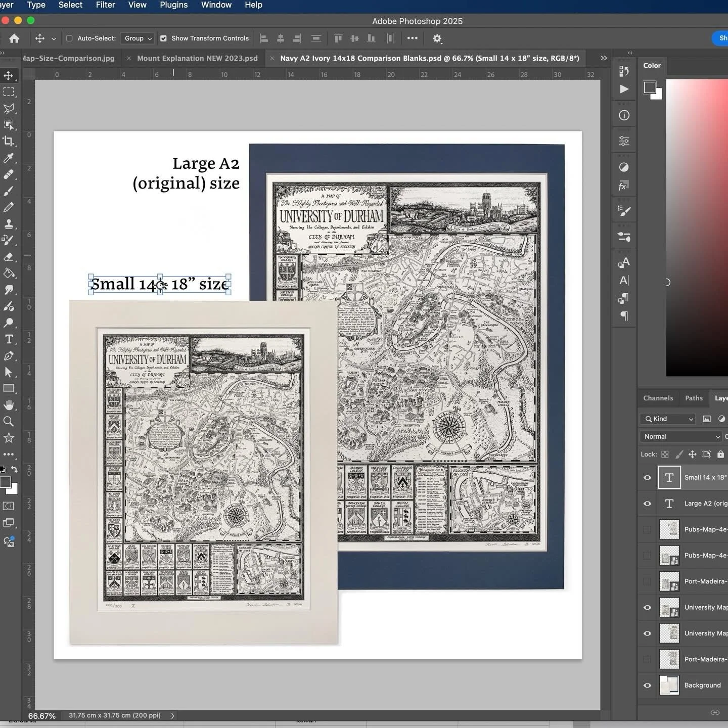
Task: Hide the Large A2 text layer
Action: 647,504
